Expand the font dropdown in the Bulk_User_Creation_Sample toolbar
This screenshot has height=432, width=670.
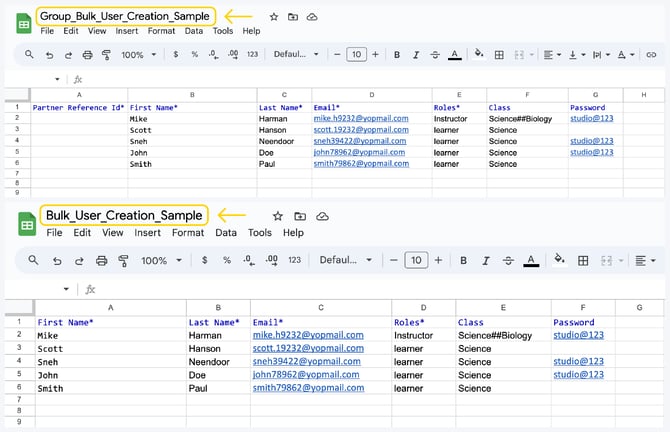pyautogui.click(x=346, y=260)
